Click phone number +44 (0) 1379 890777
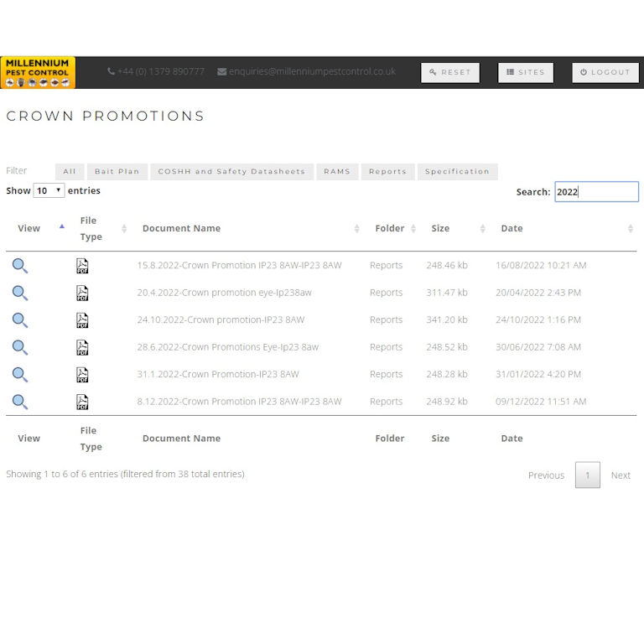Image resolution: width=644 pixels, height=644 pixels. coord(161,71)
